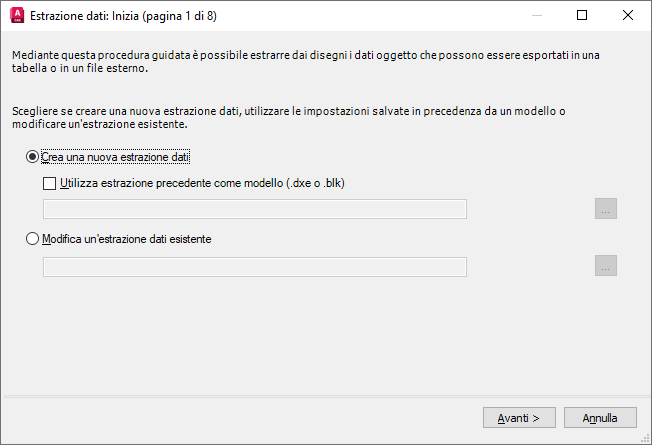
Task: Browse for a template .dxe or .blk file
Action: point(605,208)
